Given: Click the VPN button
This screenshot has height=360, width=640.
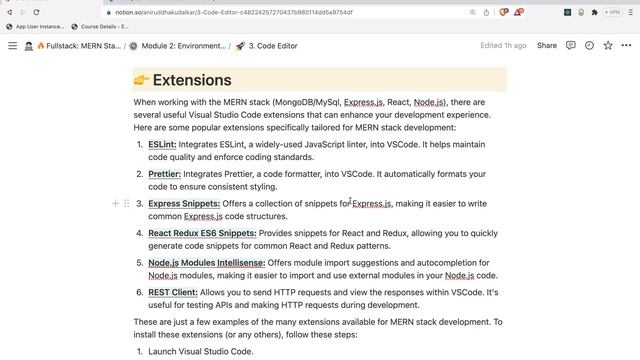Looking at the screenshot, I should click(612, 12).
